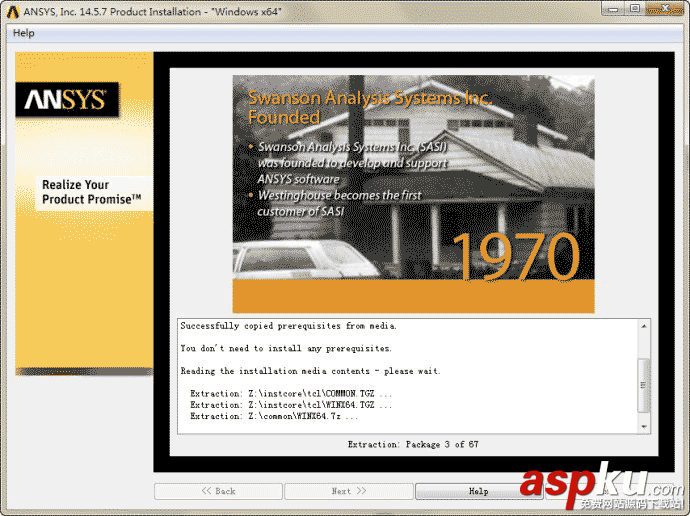Click 'Successfully copied prerequisites from media.' line
The image size is (690, 516).
(x=288, y=326)
